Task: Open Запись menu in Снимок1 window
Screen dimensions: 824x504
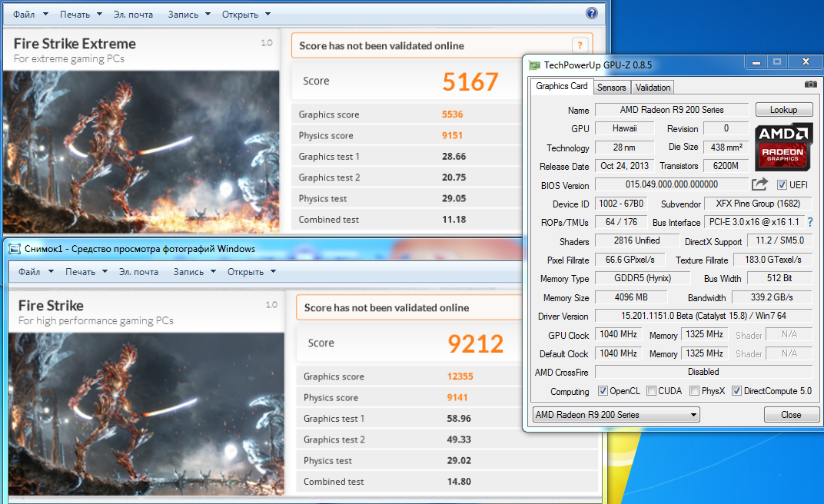Action: point(194,271)
